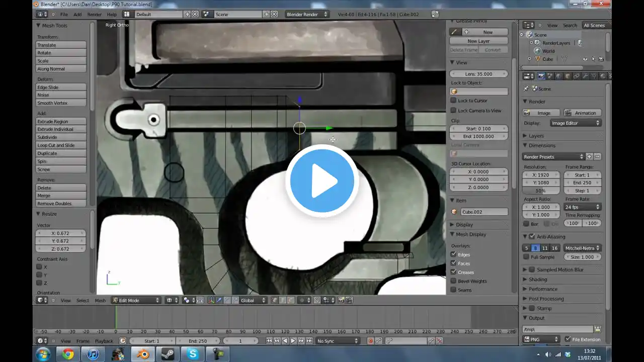This screenshot has width=644, height=362.
Task: Open the Add menu
Action: coord(77,14)
